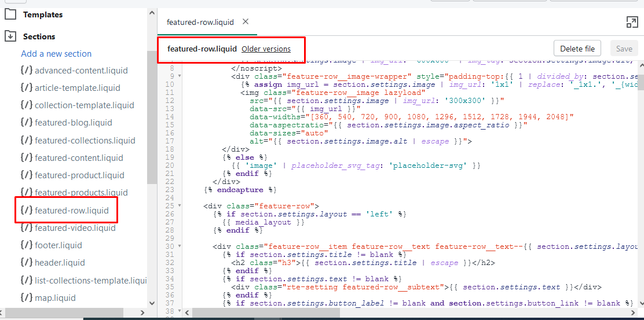Click Delete file button
The width and height of the screenshot is (644, 320).
[577, 49]
